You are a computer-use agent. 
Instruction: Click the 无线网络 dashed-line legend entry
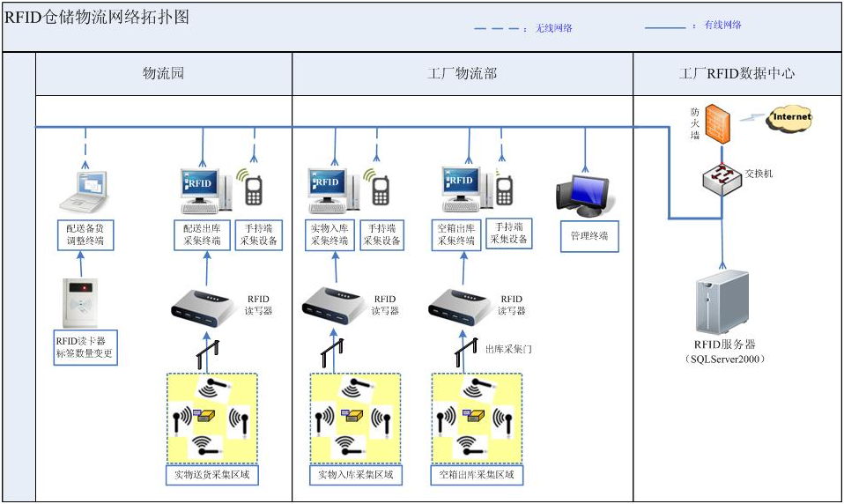pyautogui.click(x=523, y=28)
